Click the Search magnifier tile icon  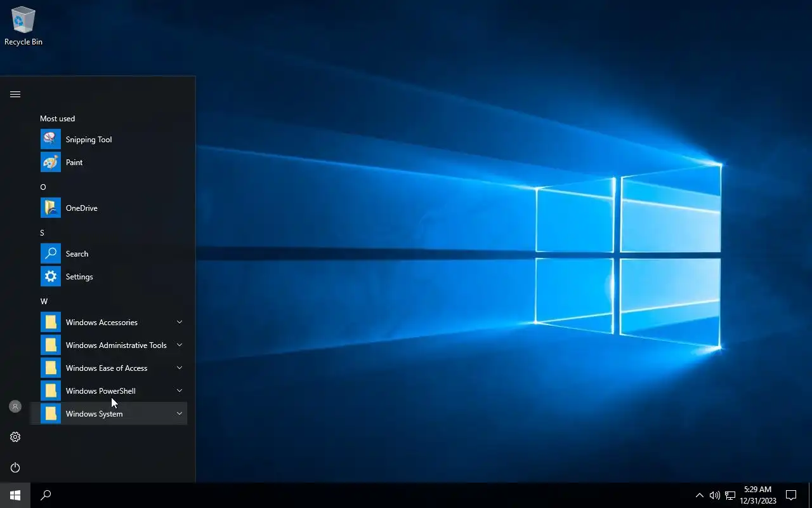click(x=51, y=253)
